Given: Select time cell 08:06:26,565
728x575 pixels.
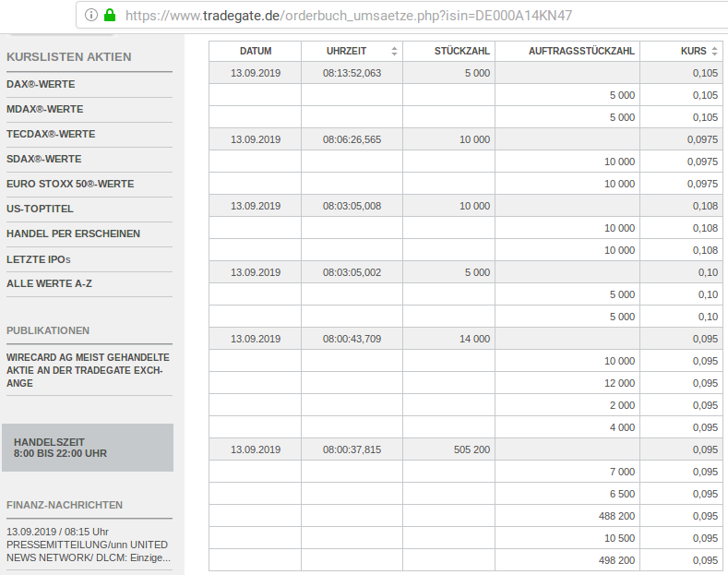Looking at the screenshot, I should 352,139.
